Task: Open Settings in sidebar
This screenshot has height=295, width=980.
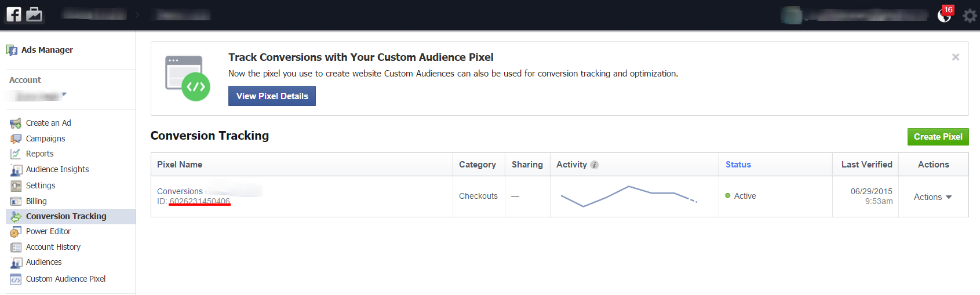Action: (x=41, y=185)
